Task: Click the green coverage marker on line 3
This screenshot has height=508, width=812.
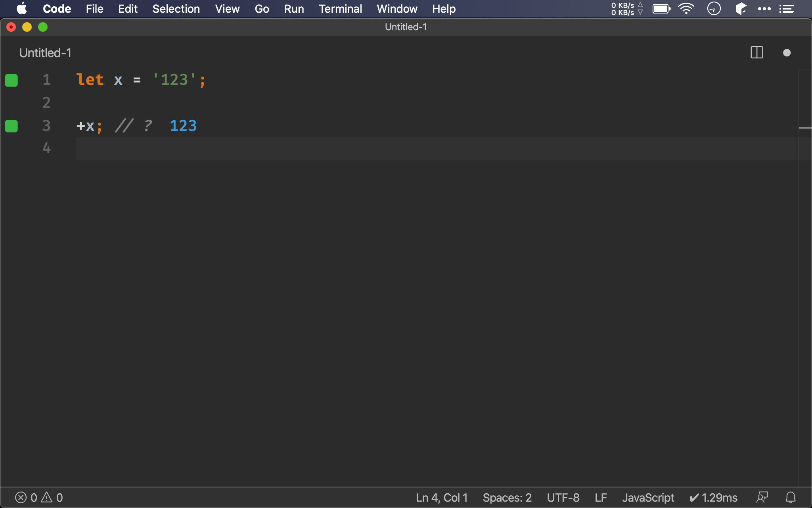Action: [x=11, y=126]
